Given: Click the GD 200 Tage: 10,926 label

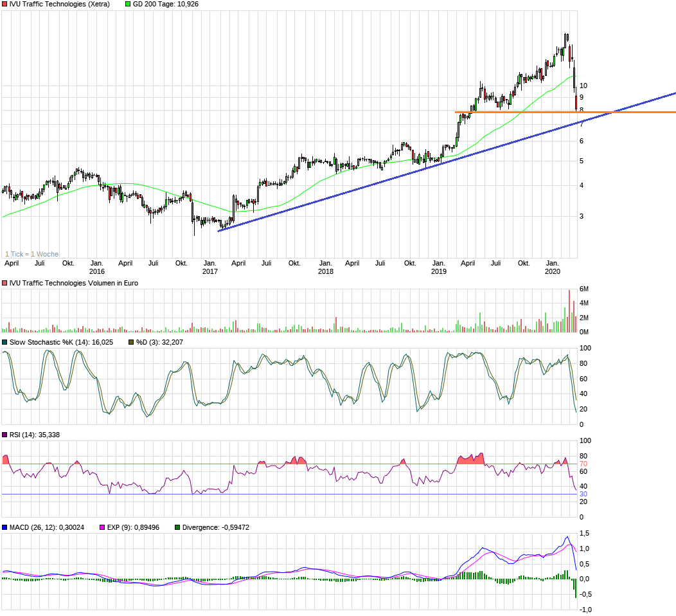Looking at the screenshot, I should click(x=166, y=5).
